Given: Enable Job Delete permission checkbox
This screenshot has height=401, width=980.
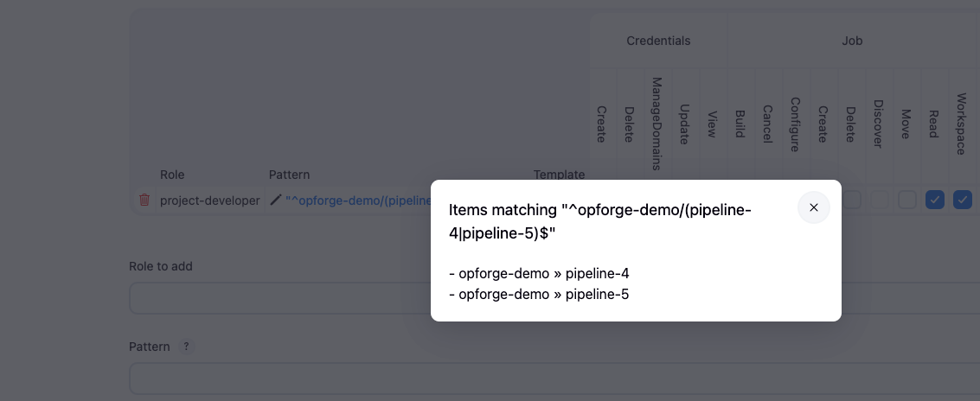Looking at the screenshot, I should (852, 200).
